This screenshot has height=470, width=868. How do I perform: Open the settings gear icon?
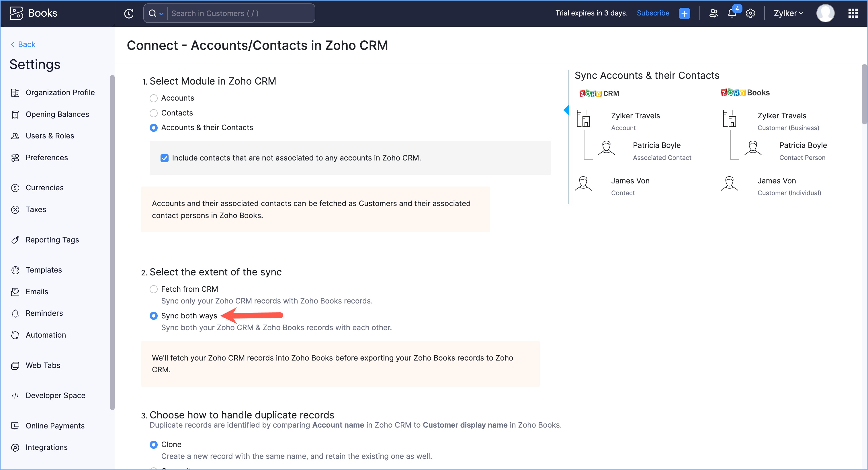pos(750,13)
